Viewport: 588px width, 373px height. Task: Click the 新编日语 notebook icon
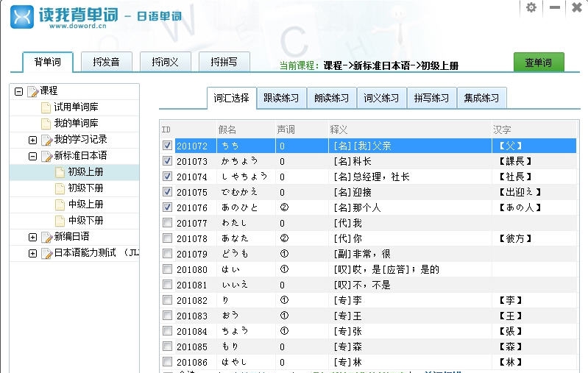46,237
